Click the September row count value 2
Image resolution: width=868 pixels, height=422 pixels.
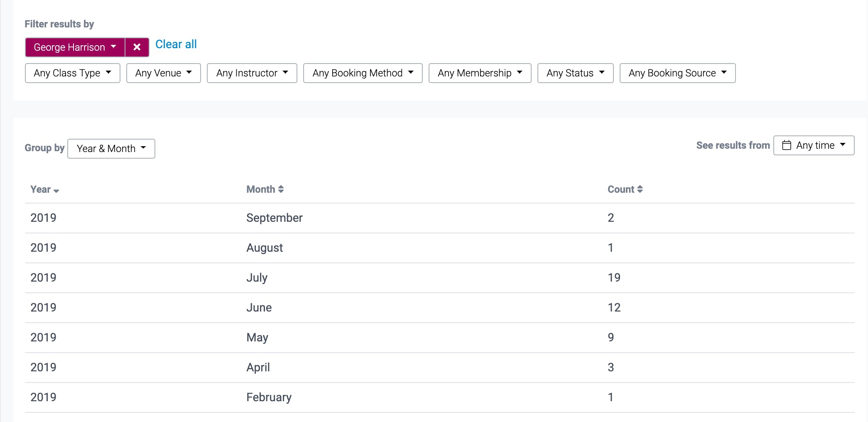(611, 217)
